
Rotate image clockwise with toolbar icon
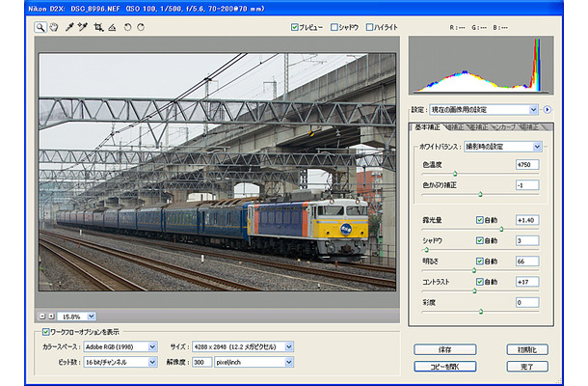[x=141, y=27]
